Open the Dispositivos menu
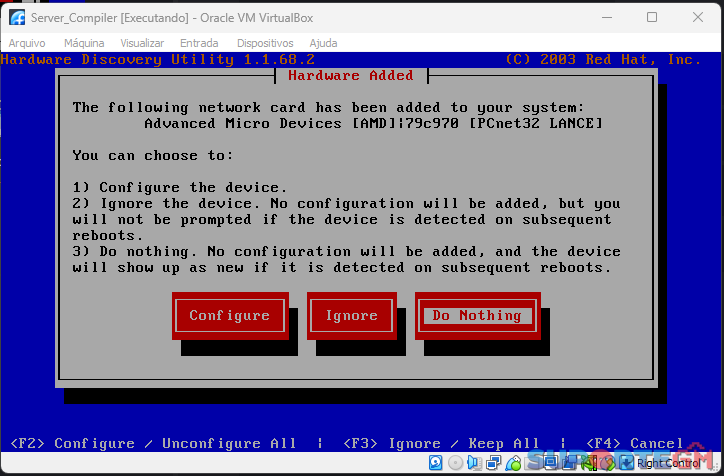 click(x=265, y=43)
